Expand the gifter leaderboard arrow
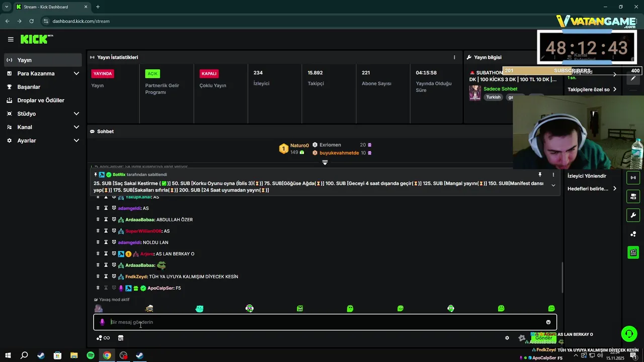Image resolution: width=644 pixels, height=362 pixels. coord(325,162)
